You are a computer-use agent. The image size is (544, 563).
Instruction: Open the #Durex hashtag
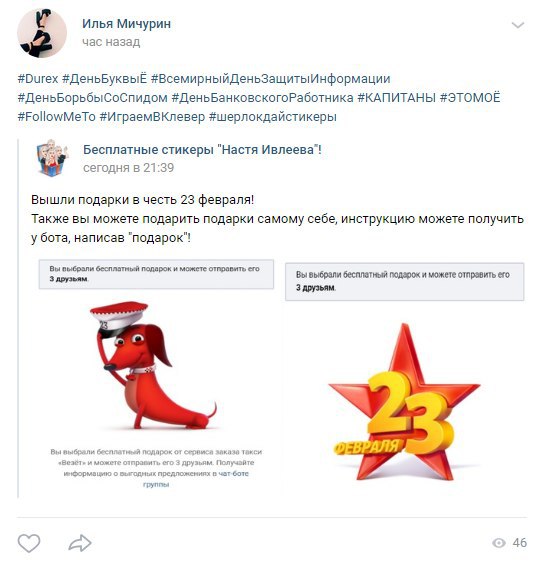38,79
